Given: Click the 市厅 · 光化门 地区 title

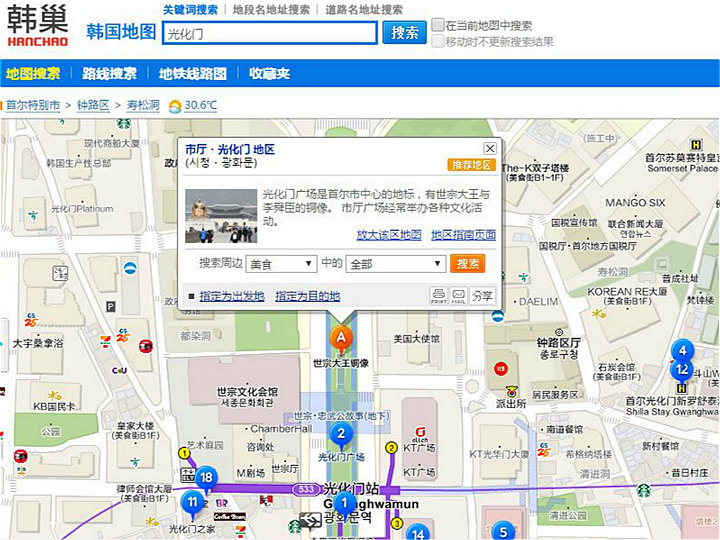Looking at the screenshot, I should pos(230,149).
